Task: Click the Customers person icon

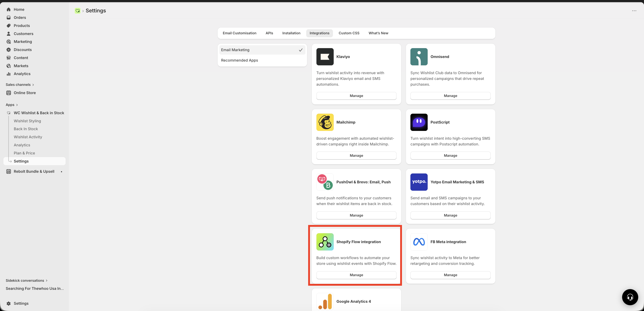Action: 8,33
